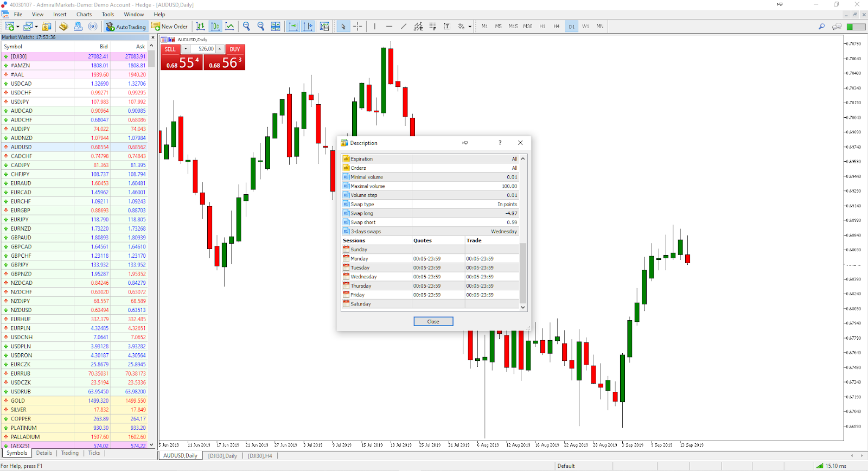Zoom in on the chart

pyautogui.click(x=246, y=26)
